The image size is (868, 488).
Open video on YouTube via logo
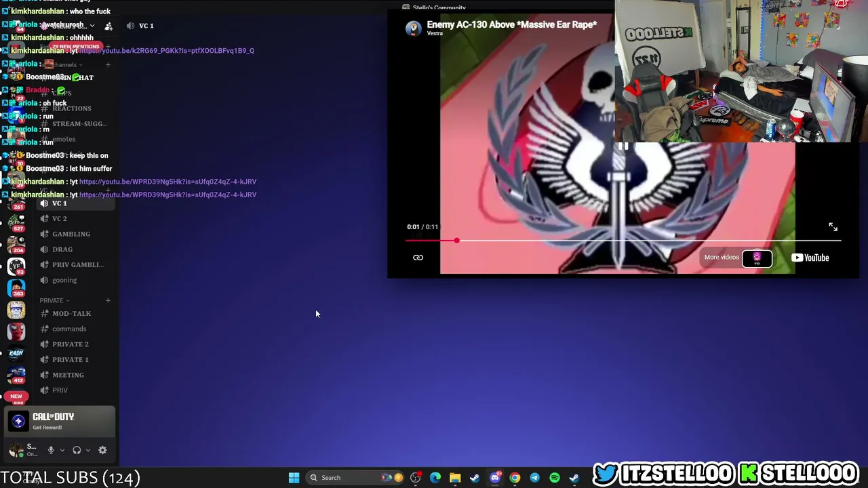click(810, 258)
